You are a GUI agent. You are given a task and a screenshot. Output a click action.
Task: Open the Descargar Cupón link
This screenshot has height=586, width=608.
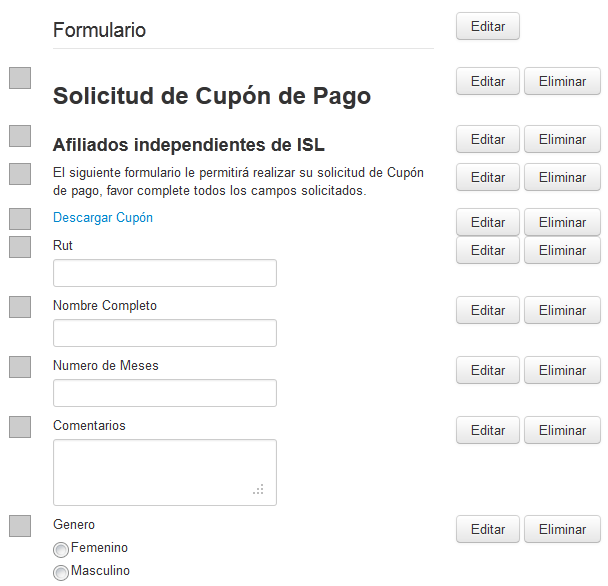(103, 218)
